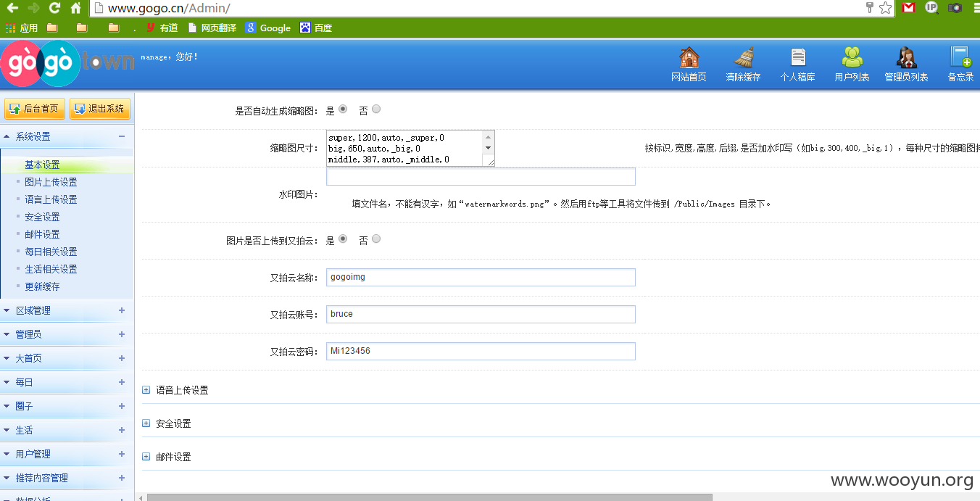The image size is (980, 501).
Task: Click the textarea scroll-up arrow
Action: pos(489,137)
